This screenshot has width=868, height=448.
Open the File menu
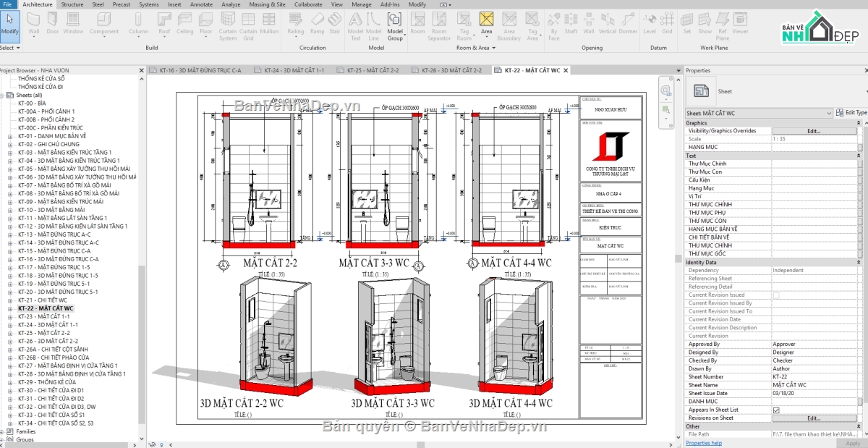point(7,4)
